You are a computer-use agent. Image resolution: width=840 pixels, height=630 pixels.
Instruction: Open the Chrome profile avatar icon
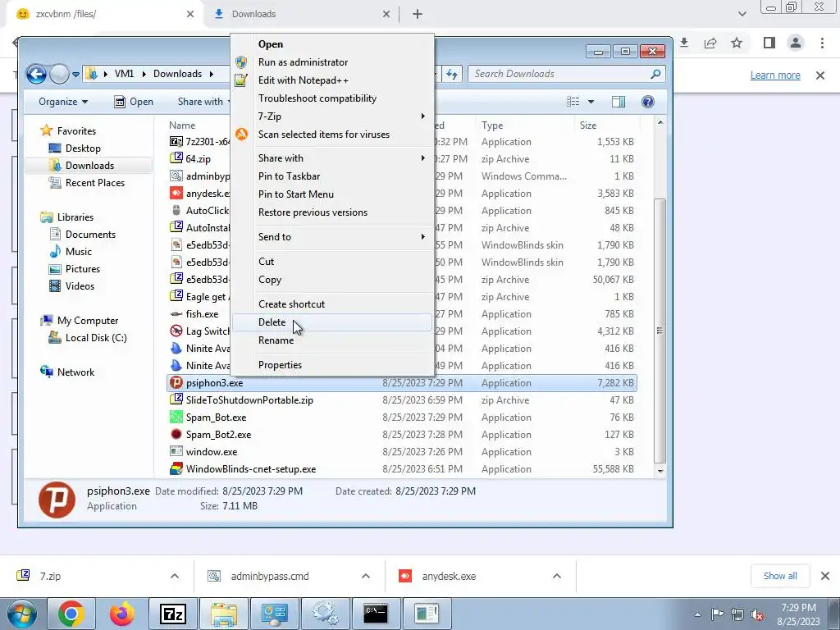pyautogui.click(x=796, y=43)
